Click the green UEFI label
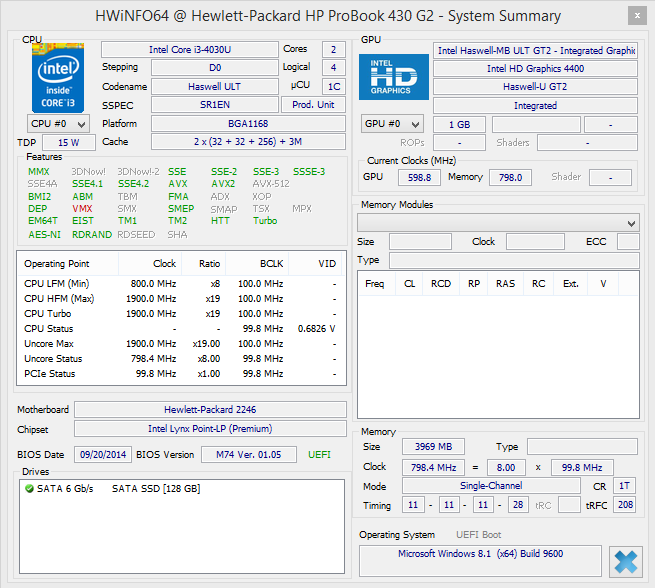Image resolution: width=655 pixels, height=588 pixels. tap(319, 454)
